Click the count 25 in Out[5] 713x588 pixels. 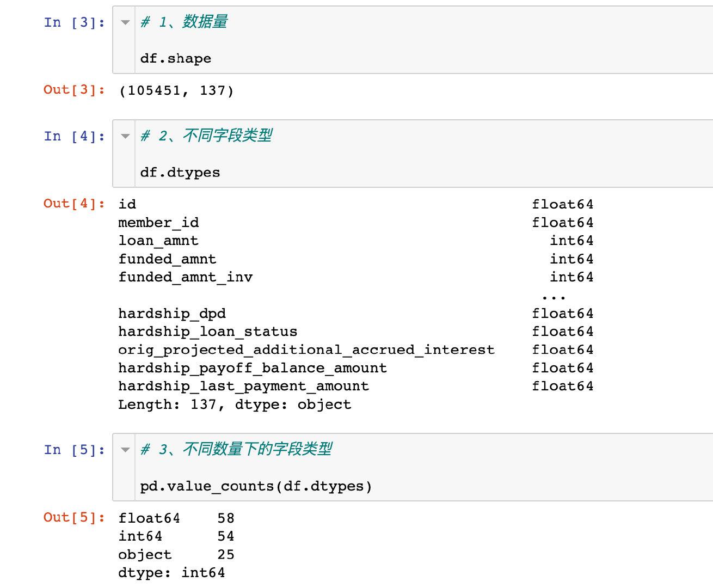click(226, 555)
